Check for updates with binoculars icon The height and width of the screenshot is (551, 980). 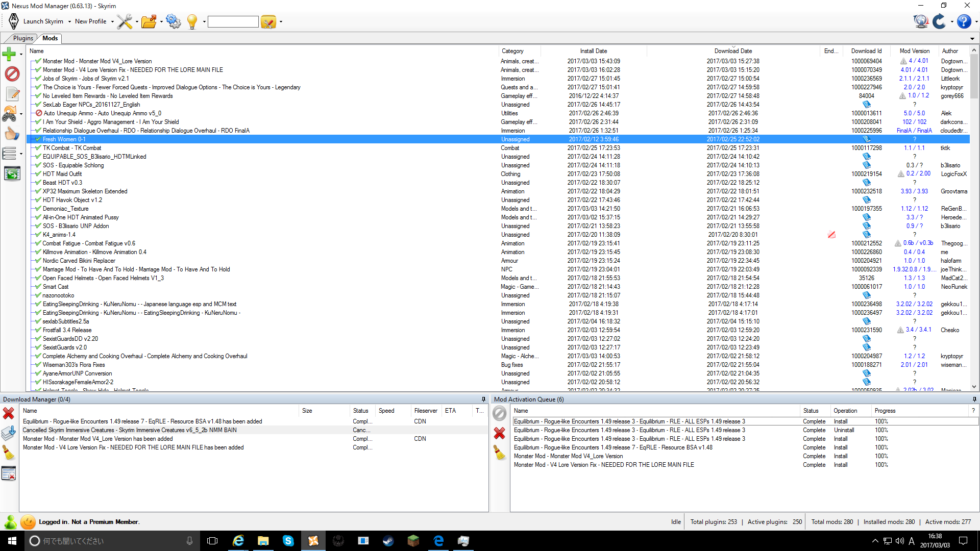click(10, 113)
